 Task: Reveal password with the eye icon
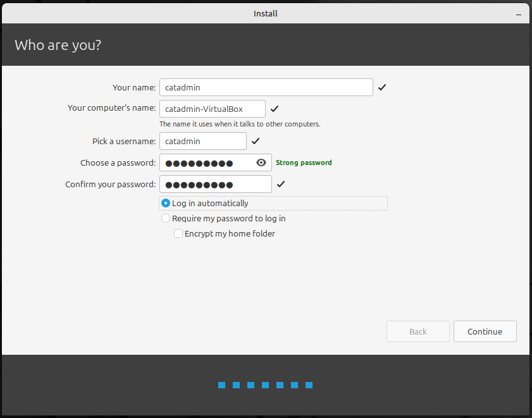(261, 163)
